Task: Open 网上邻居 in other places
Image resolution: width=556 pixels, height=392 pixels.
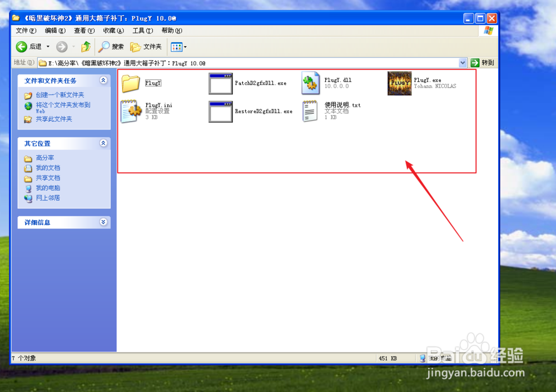Action: tap(48, 198)
